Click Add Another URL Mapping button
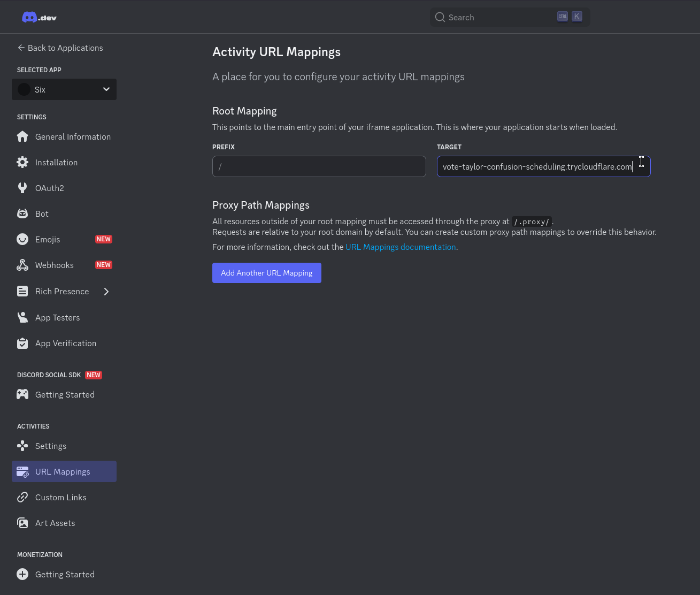This screenshot has height=595, width=700. pyautogui.click(x=266, y=273)
